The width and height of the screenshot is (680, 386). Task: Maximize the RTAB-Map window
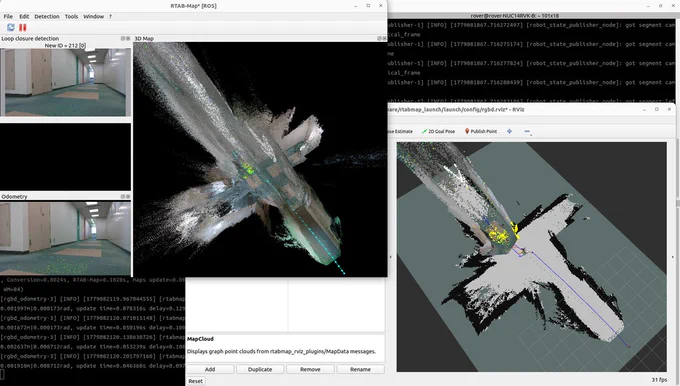click(368, 6)
